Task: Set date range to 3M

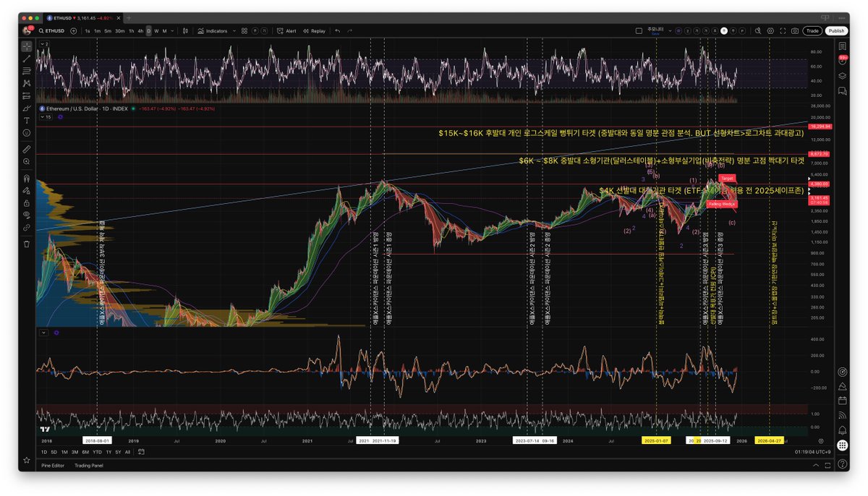Action: coord(75,451)
